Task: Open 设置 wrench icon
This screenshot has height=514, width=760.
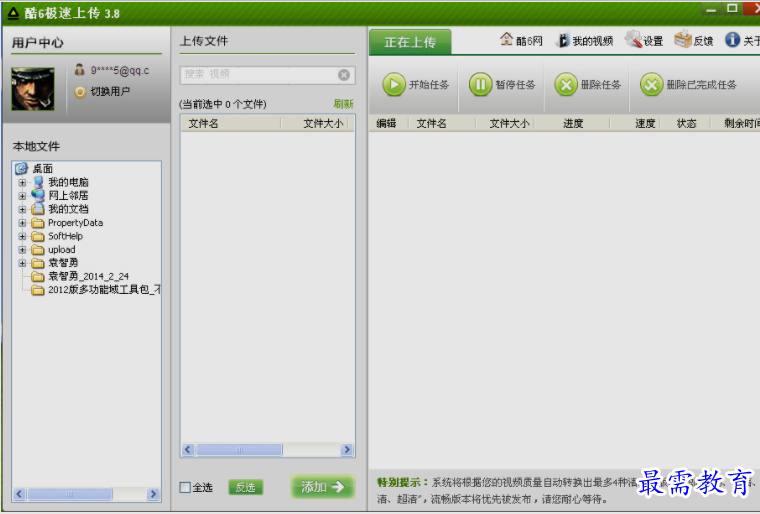Action: click(633, 39)
